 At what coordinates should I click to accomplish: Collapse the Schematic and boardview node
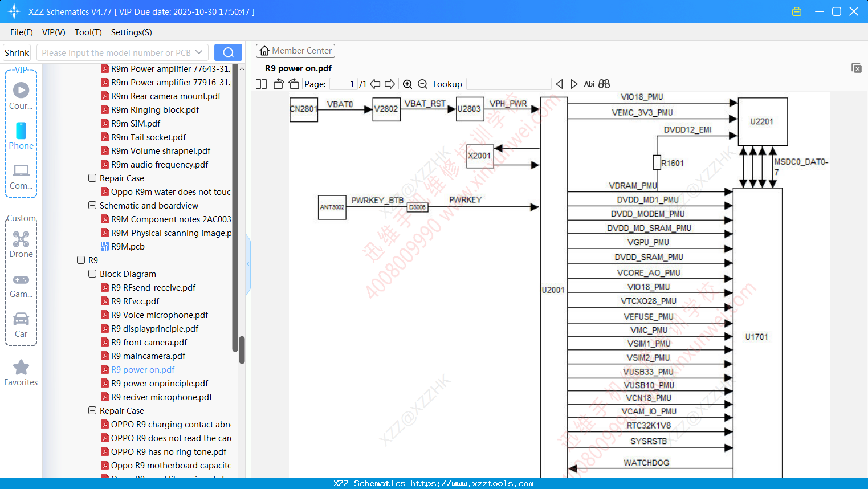(92, 205)
